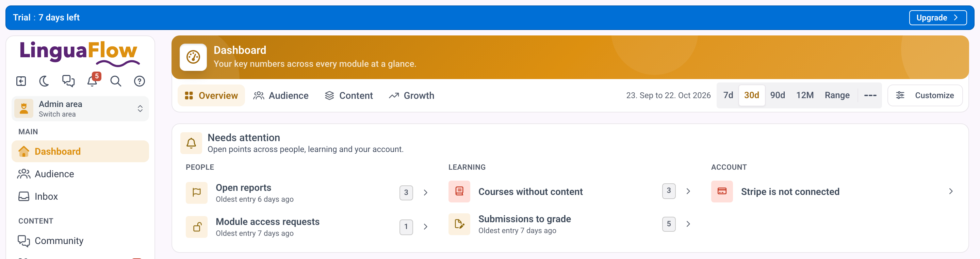
Task: Switch to the Audience tab
Action: point(281,96)
